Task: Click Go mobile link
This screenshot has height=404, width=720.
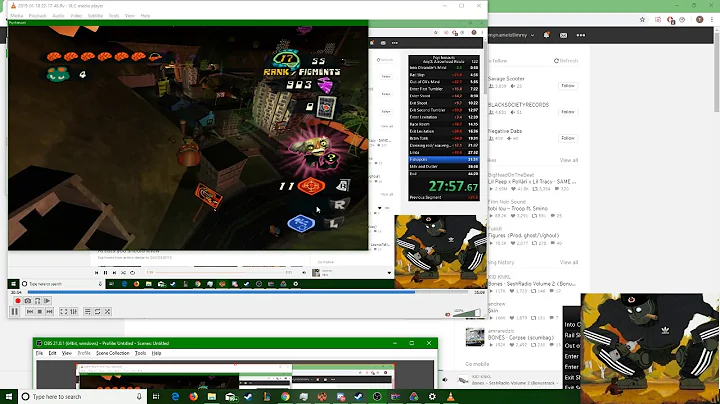Action: (x=477, y=364)
